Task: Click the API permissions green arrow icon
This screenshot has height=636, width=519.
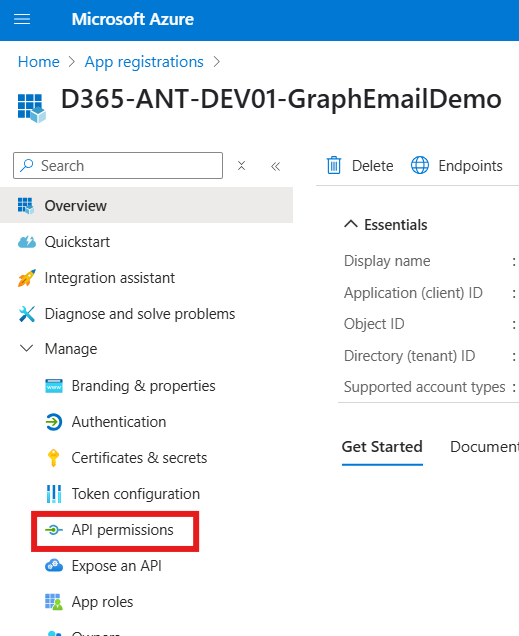Action: [x=54, y=530]
